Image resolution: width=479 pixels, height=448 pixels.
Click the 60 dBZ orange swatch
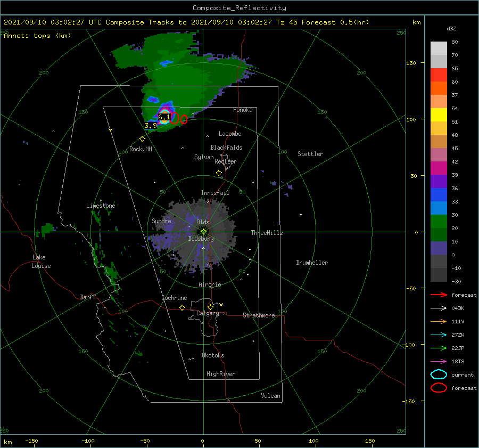(439, 88)
